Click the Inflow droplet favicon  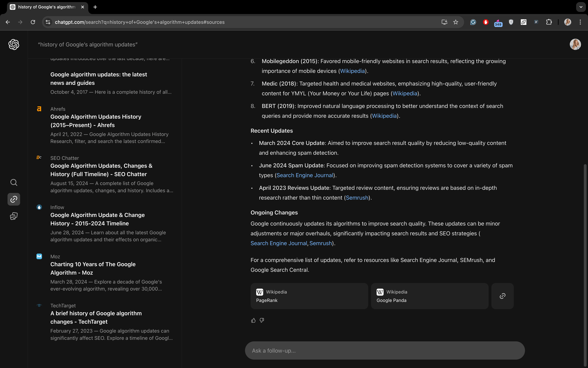tap(39, 207)
